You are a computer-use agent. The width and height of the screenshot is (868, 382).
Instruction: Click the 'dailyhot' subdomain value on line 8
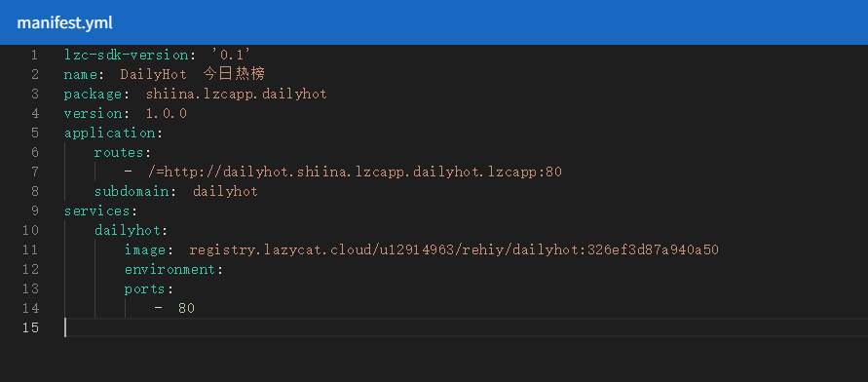pyautogui.click(x=225, y=192)
